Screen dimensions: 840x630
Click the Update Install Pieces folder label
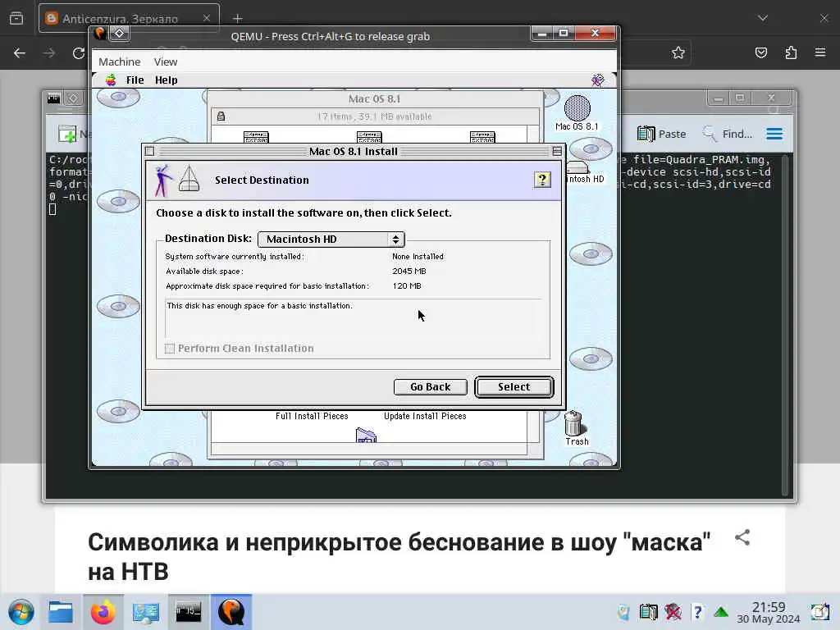(425, 416)
